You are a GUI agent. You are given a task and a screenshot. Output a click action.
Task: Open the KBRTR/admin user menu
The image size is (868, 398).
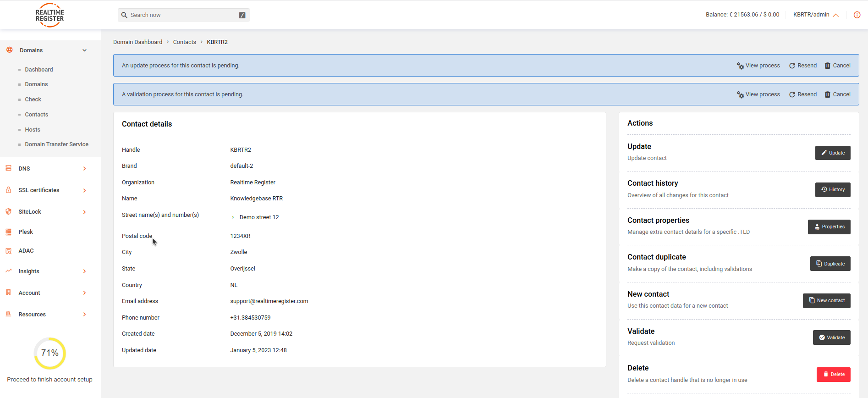tap(816, 15)
